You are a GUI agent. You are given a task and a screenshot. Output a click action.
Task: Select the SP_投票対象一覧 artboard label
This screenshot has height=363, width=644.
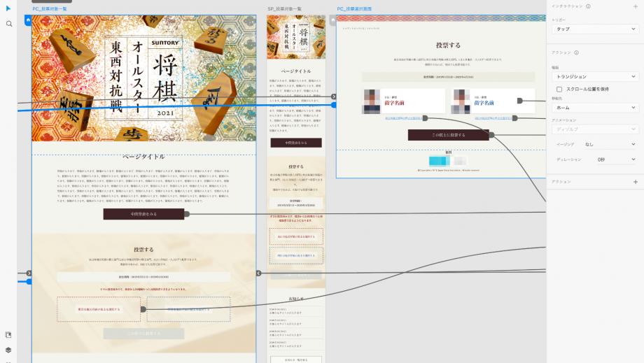coord(284,9)
